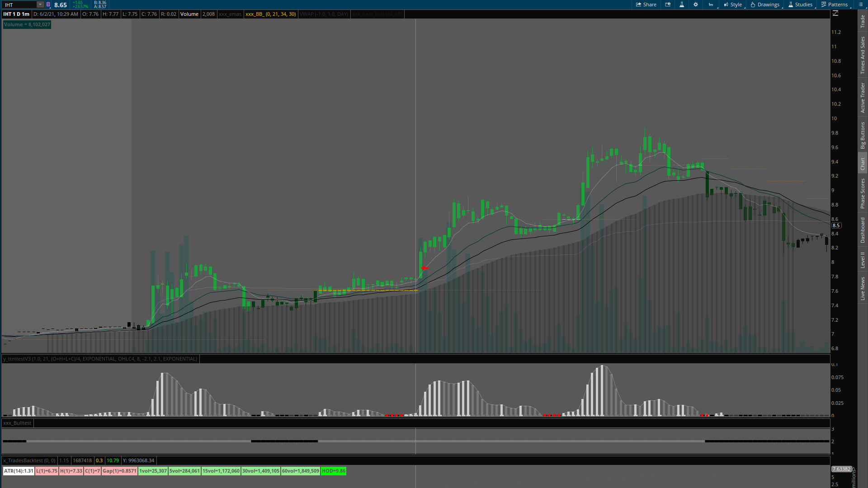Open the Patterns menu
Image resolution: width=868 pixels, height=488 pixels.
(835, 5)
